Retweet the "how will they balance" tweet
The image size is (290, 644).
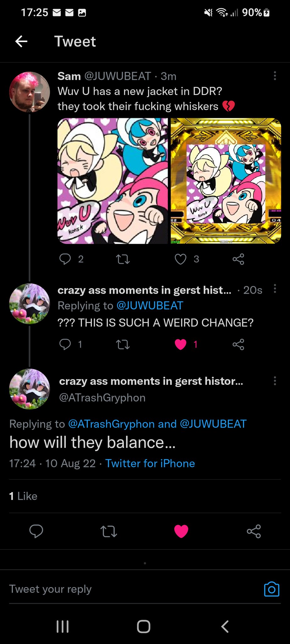coord(109,531)
